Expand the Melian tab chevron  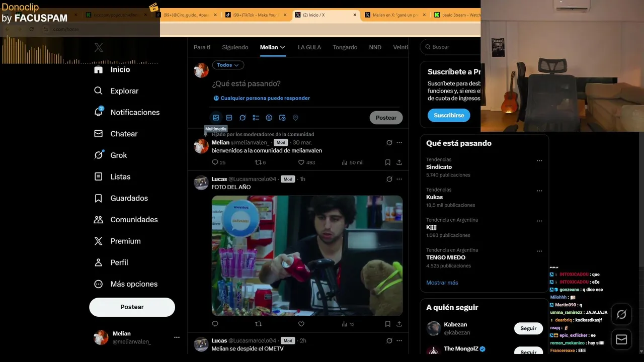pos(283,47)
